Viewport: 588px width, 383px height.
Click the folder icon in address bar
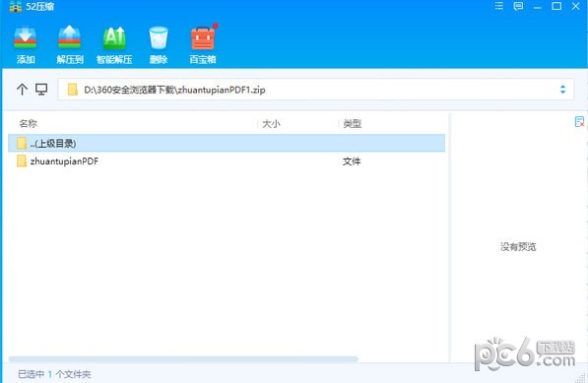click(x=72, y=90)
